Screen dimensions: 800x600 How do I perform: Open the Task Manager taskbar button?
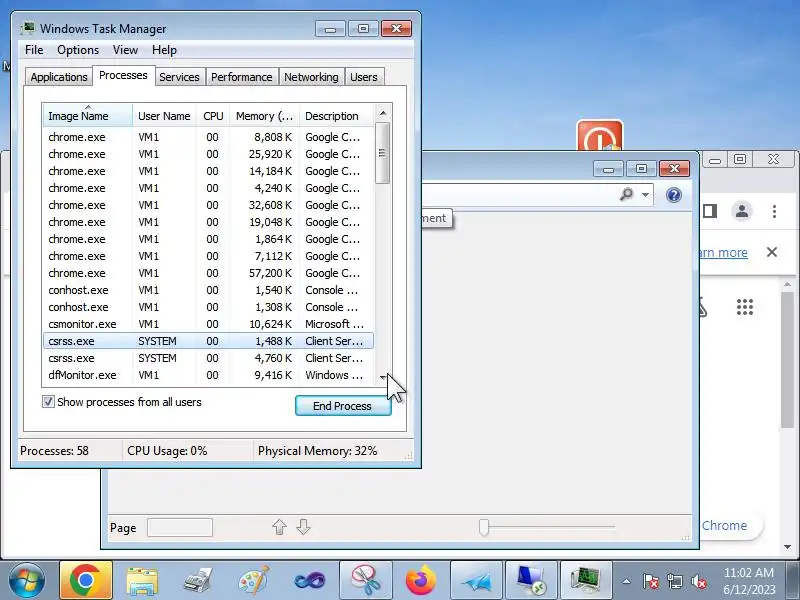click(x=586, y=580)
